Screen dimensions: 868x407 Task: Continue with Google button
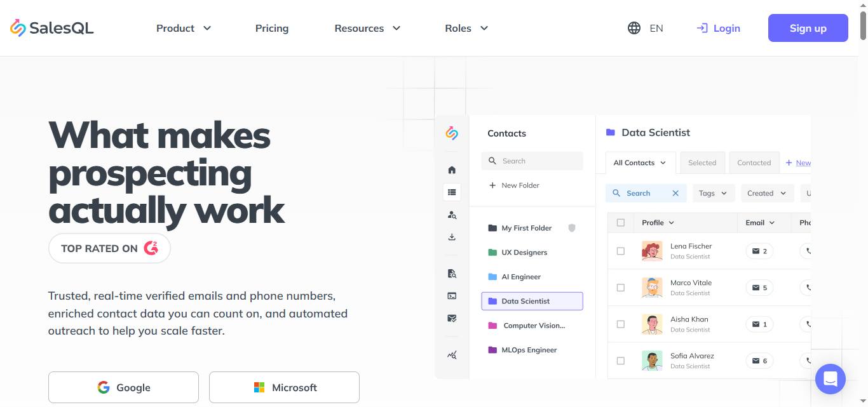tap(123, 387)
